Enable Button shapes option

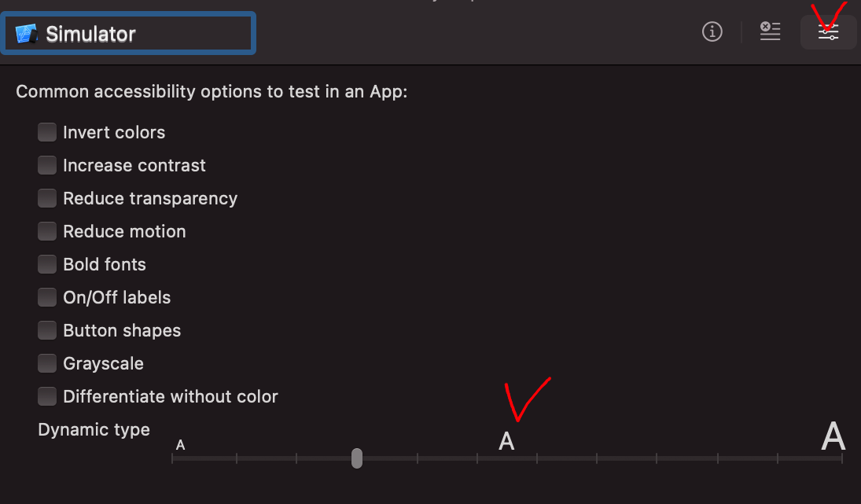click(x=47, y=330)
